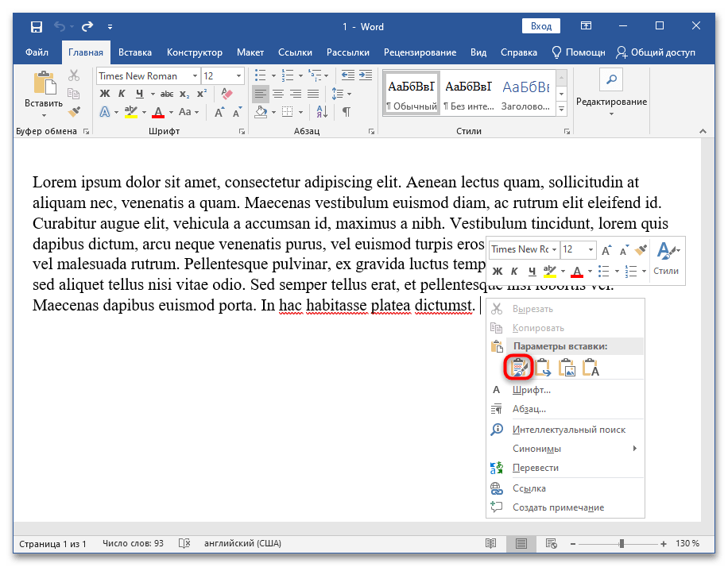The width and height of the screenshot is (728, 567).
Task: Select Keep Text Only paste icon
Action: (591, 367)
